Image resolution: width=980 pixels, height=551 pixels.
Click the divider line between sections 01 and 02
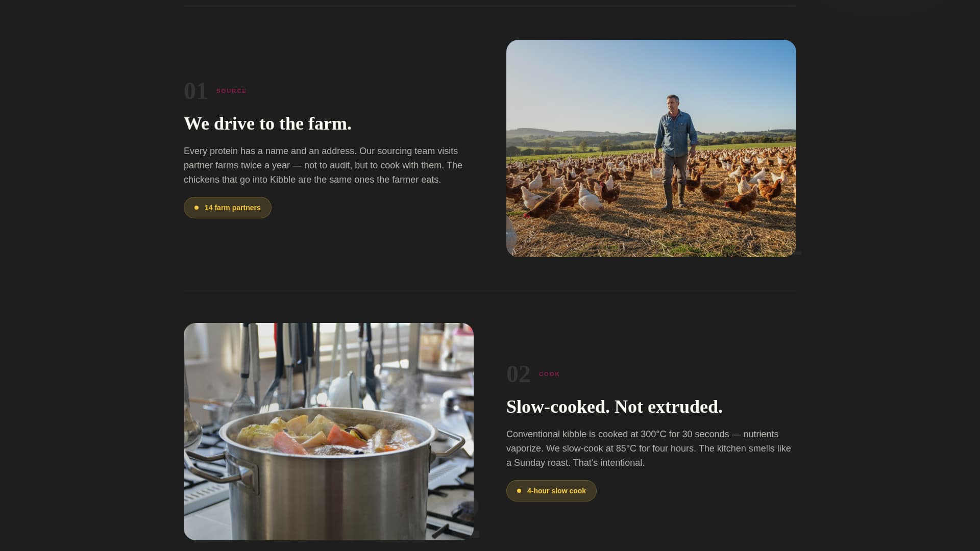click(490, 290)
